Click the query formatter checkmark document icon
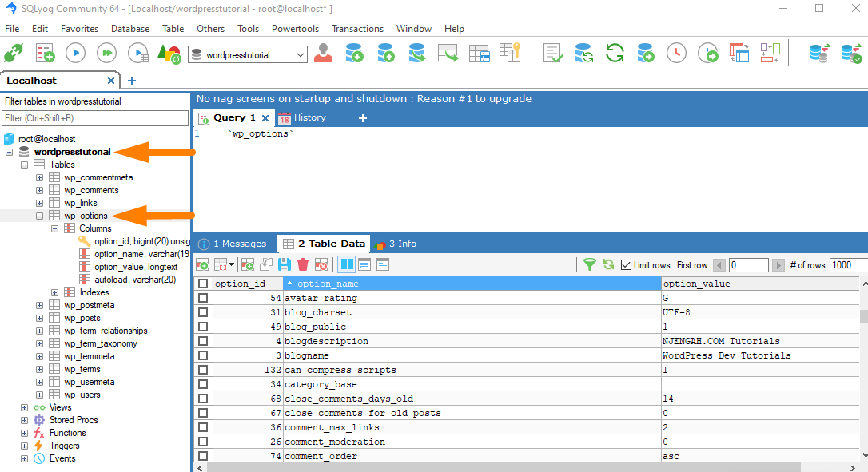Viewport: 868px width, 472px height. [x=553, y=54]
